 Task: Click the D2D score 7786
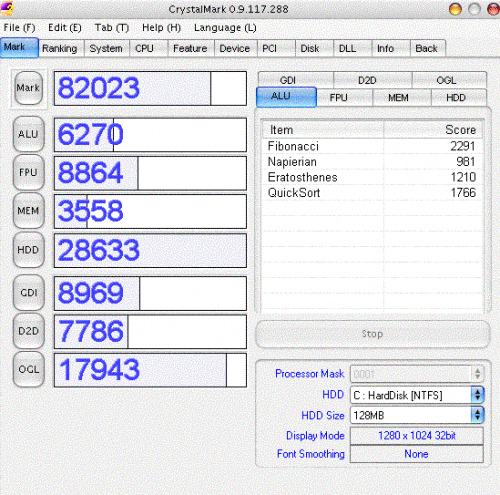pos(150,332)
